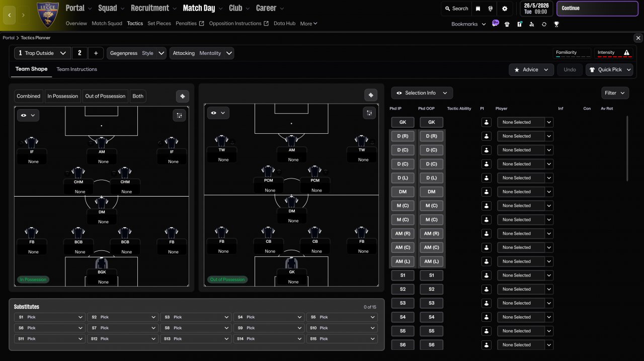Toggle grid icon on In Possession pitch

coord(179,116)
